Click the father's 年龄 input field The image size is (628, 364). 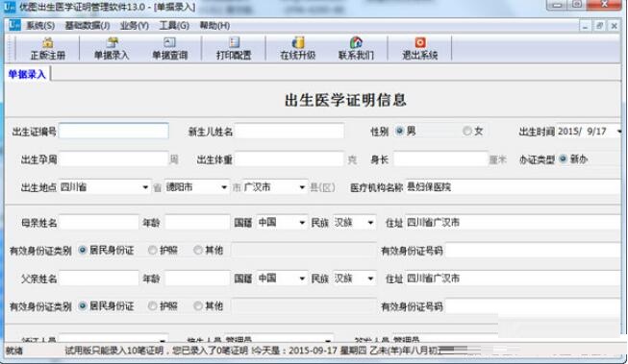[x=197, y=279]
